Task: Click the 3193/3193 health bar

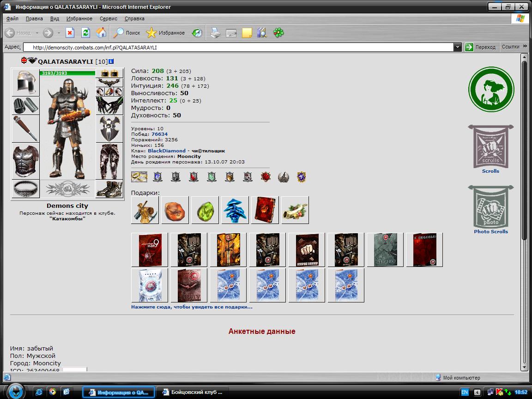Action: 67,73
